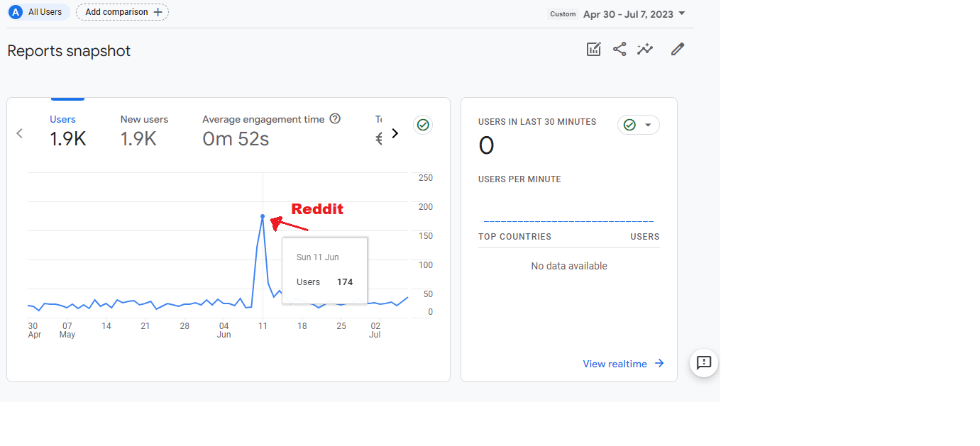Click help icon beside Average engagement time

(x=335, y=119)
